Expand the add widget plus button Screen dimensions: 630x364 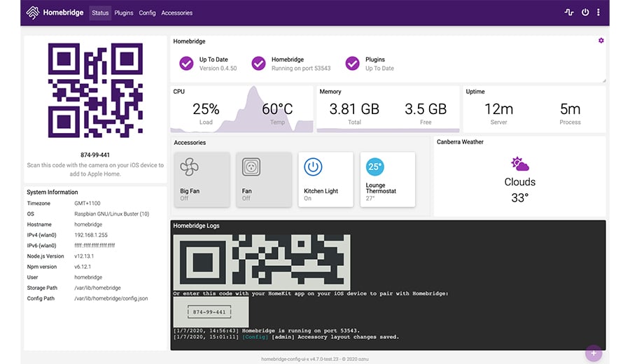593,353
